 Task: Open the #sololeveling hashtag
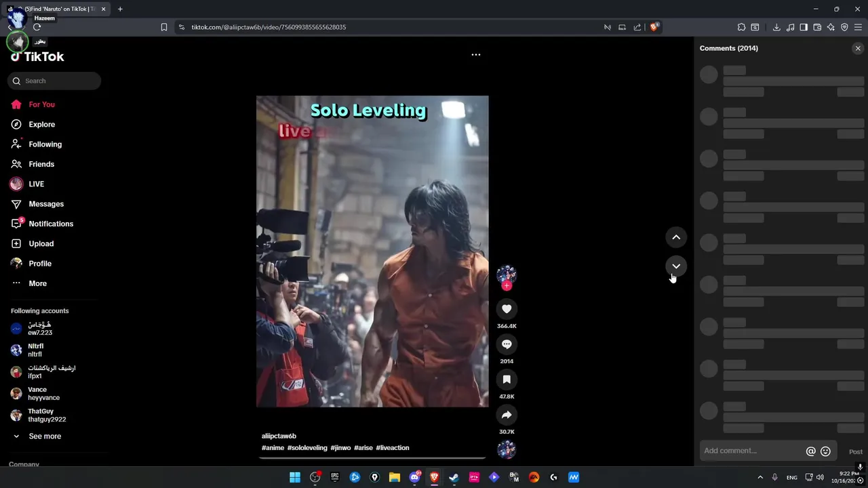307,448
